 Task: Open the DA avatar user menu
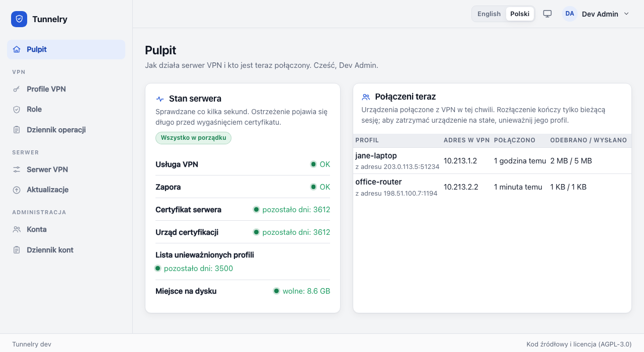[x=570, y=14]
